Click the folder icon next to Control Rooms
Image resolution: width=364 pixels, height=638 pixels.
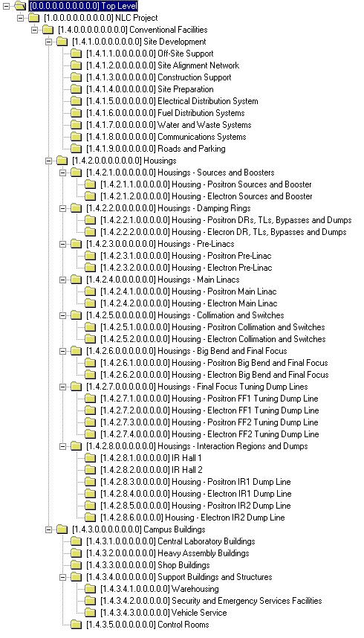click(76, 624)
